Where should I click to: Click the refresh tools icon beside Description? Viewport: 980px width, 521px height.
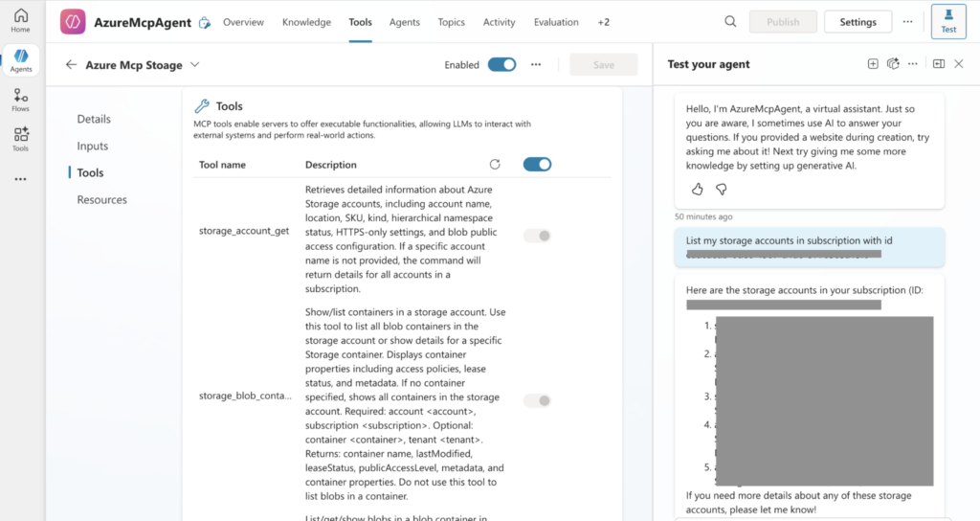(x=495, y=165)
